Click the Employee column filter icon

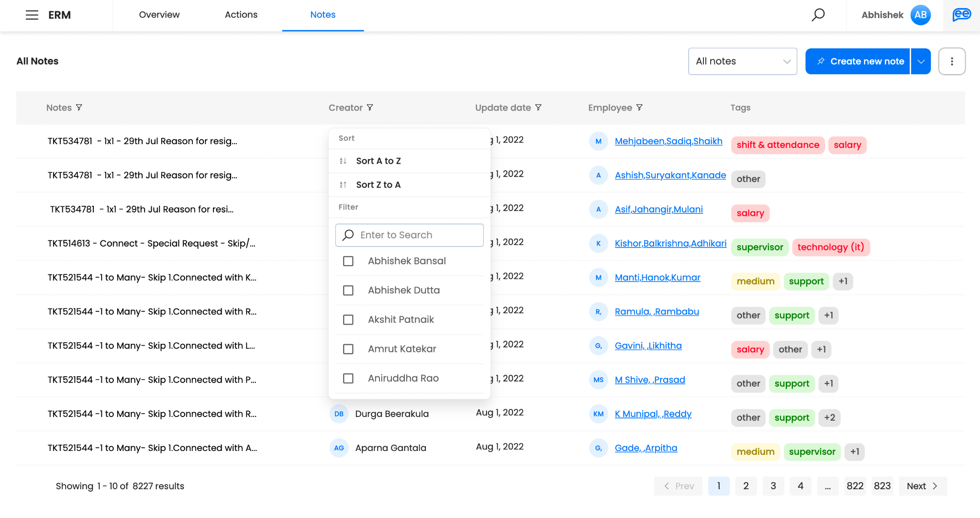(639, 108)
